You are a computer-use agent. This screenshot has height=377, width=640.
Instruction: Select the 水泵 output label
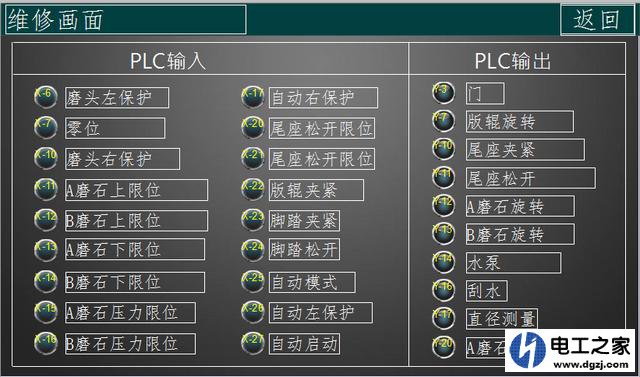513,263
